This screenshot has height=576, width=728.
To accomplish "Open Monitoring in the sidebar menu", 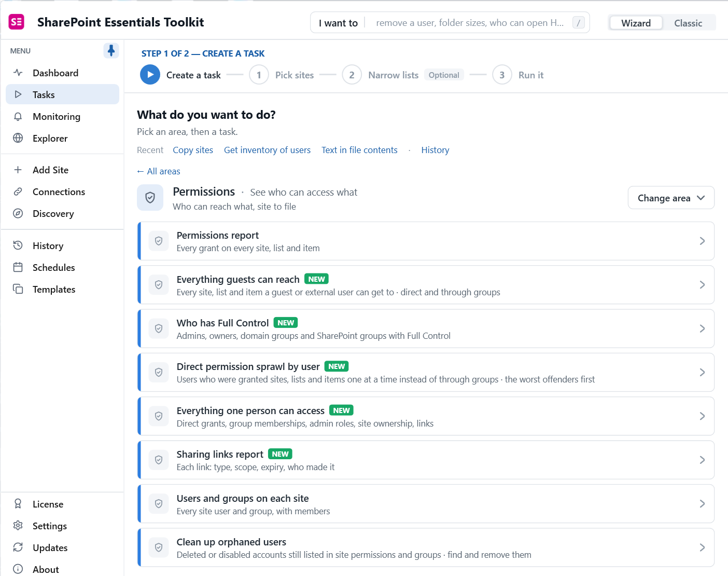I will pyautogui.click(x=62, y=116).
